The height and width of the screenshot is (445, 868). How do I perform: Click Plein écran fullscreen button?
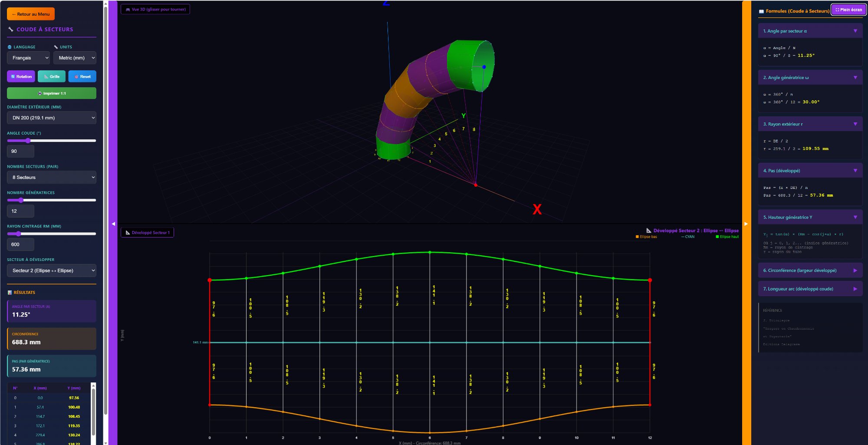848,10
